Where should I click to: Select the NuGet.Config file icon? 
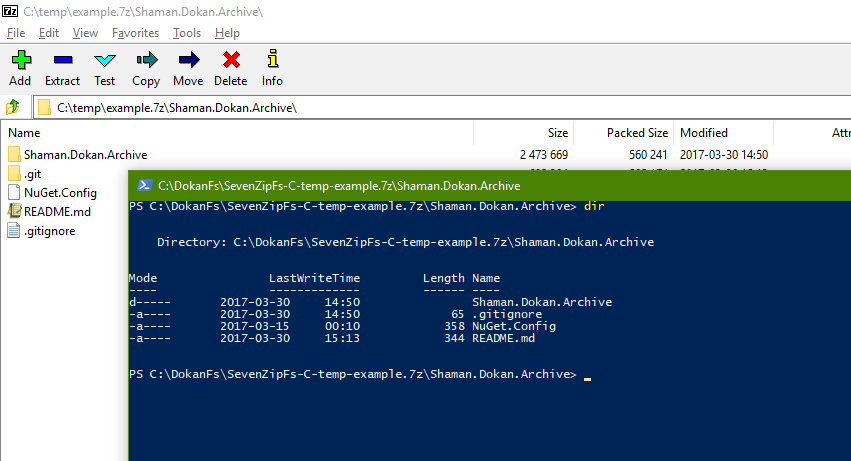(14, 192)
